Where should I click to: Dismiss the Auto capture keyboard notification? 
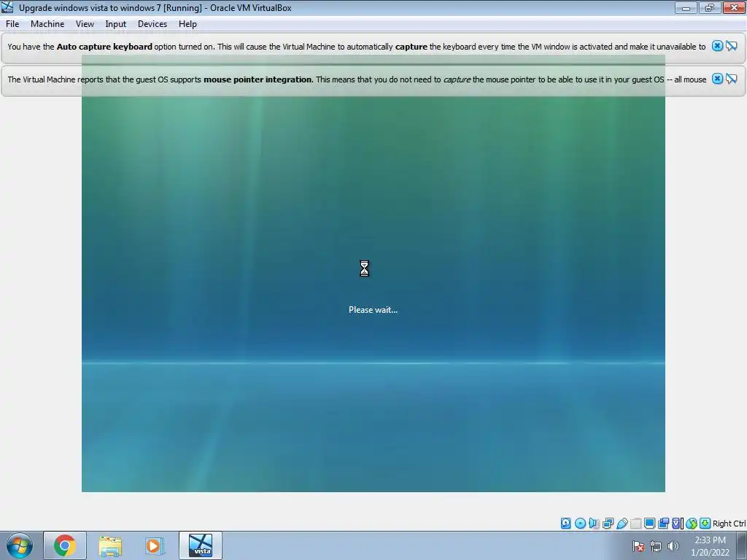[717, 46]
